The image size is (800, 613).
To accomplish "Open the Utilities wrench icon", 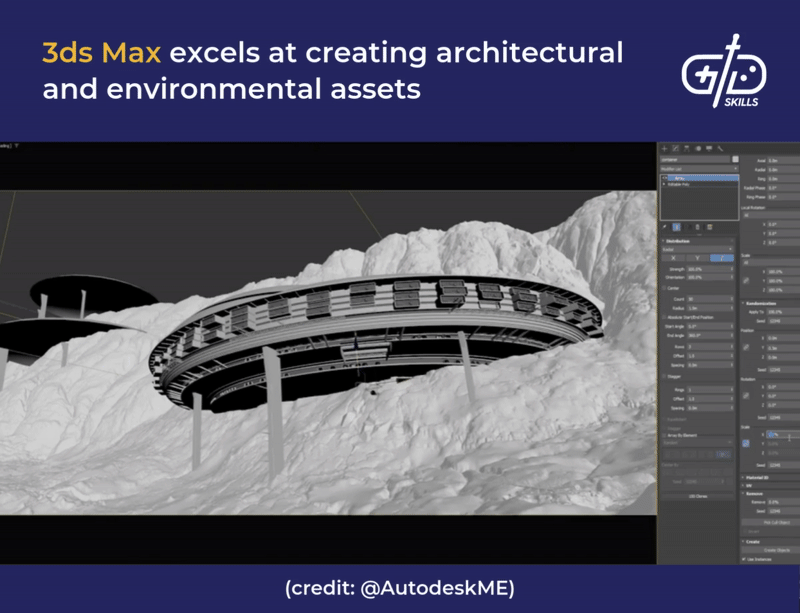I will pos(720,149).
